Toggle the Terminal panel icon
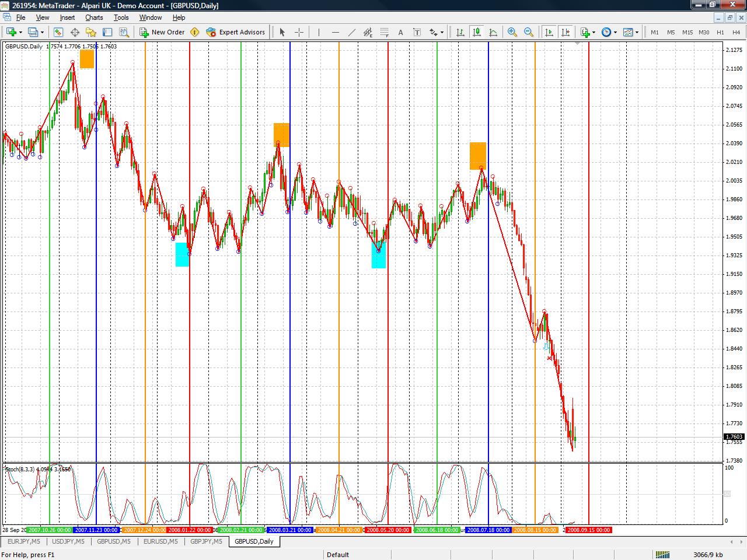 [107, 32]
